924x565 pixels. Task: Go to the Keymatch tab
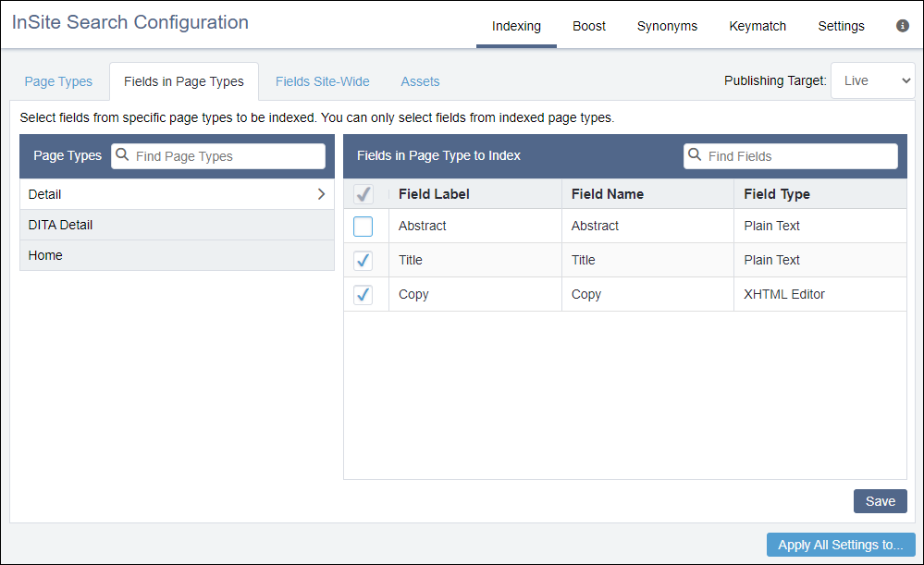coord(758,26)
